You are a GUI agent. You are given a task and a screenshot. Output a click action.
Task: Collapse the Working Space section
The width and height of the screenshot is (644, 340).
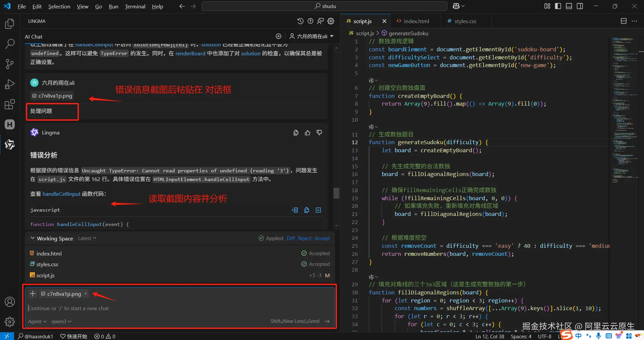click(33, 238)
